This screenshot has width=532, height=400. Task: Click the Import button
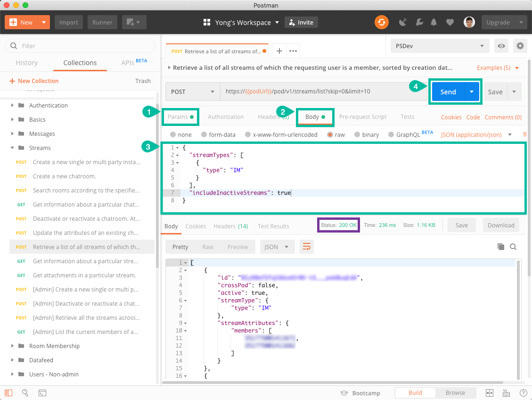68,23
